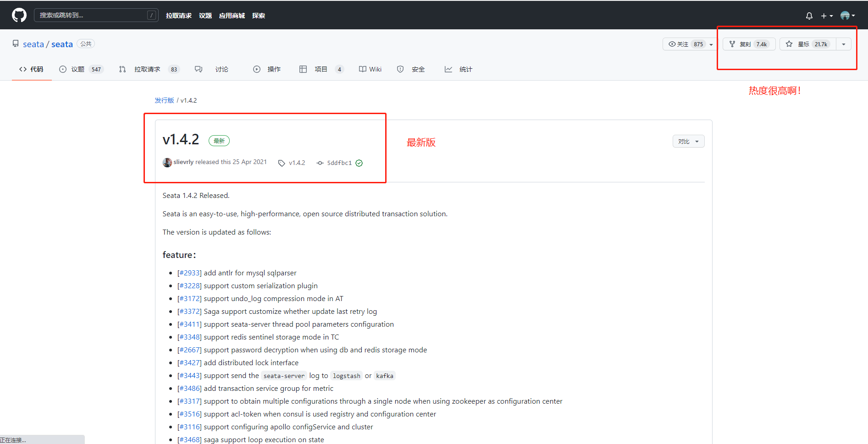Open commit 5ddfbc1 link
The height and width of the screenshot is (444, 868).
(339, 163)
